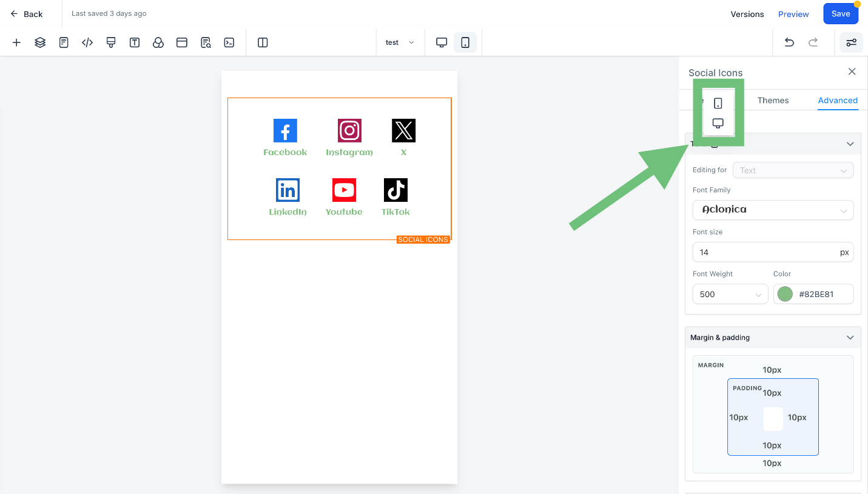Switch to the Advanced tab
The width and height of the screenshot is (868, 494).
[838, 100]
